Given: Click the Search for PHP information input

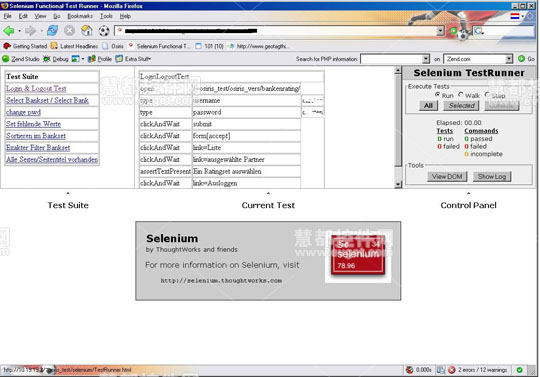Looking at the screenshot, I should point(391,59).
